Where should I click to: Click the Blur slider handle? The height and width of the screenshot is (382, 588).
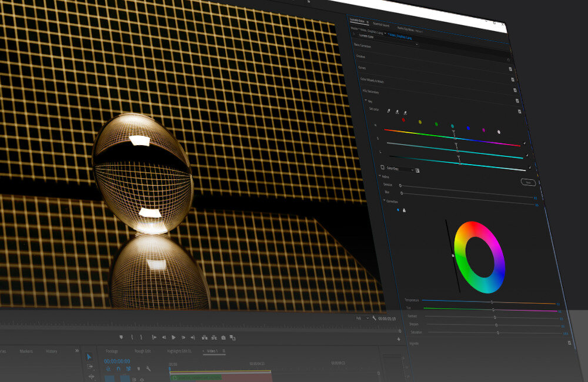(x=402, y=193)
